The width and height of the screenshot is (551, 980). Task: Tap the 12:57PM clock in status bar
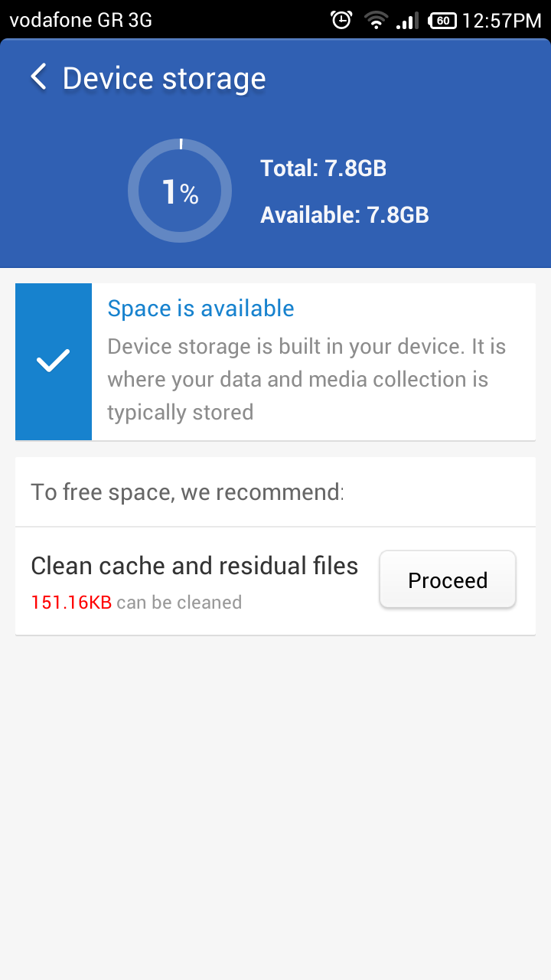(501, 21)
